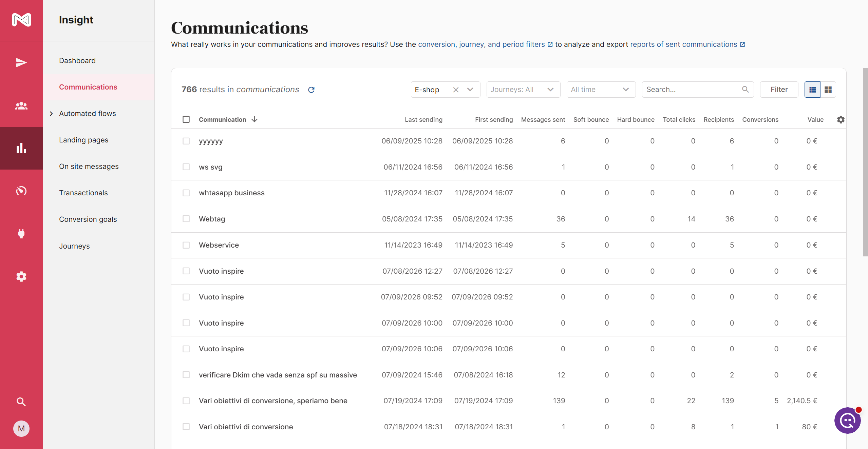Open the whtasapp business communication
Viewport: 868px width, 449px height.
click(x=232, y=193)
